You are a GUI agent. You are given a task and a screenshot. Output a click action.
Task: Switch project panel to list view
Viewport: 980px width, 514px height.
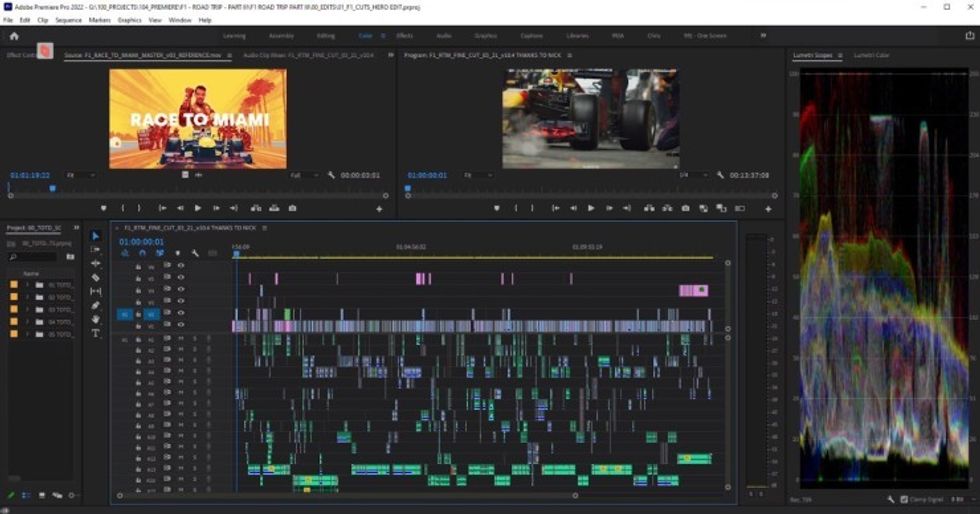[26, 495]
